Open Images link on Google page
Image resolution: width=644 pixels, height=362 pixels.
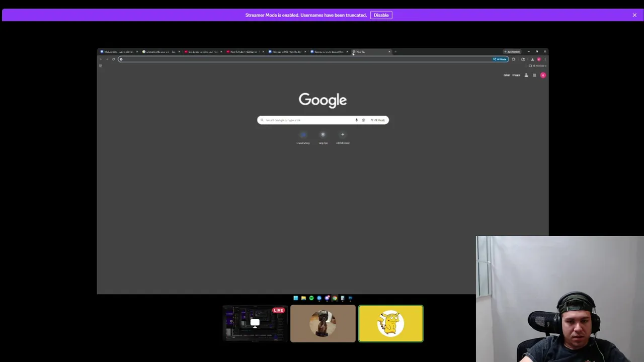516,75
